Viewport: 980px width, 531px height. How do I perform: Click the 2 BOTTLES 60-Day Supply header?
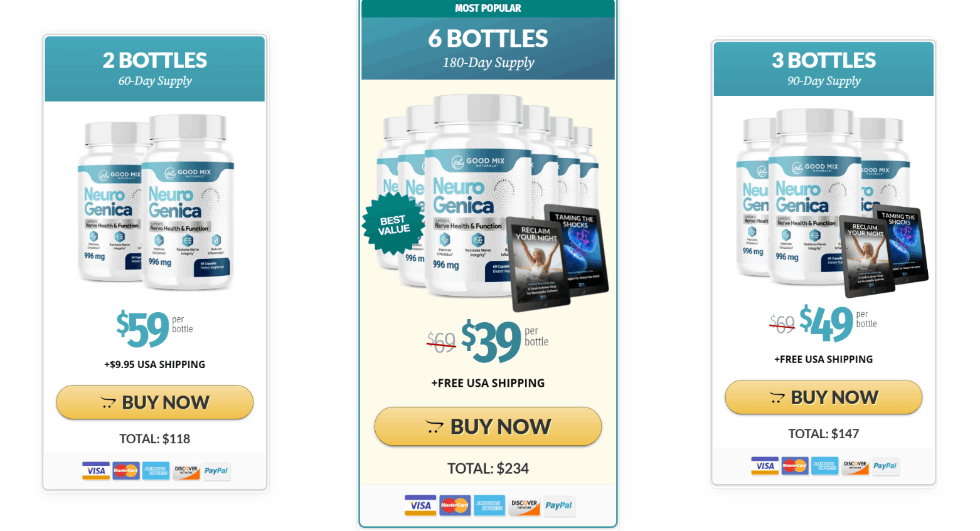(155, 68)
